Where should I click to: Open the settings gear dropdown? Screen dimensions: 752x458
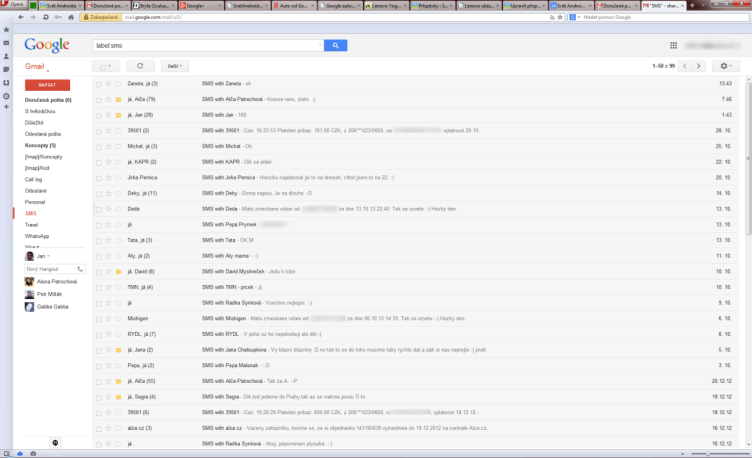tap(726, 66)
